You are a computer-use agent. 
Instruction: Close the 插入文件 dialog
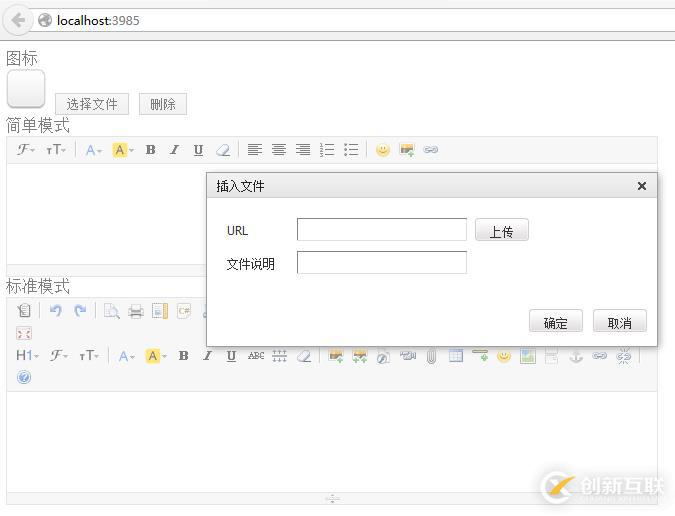pyautogui.click(x=642, y=186)
